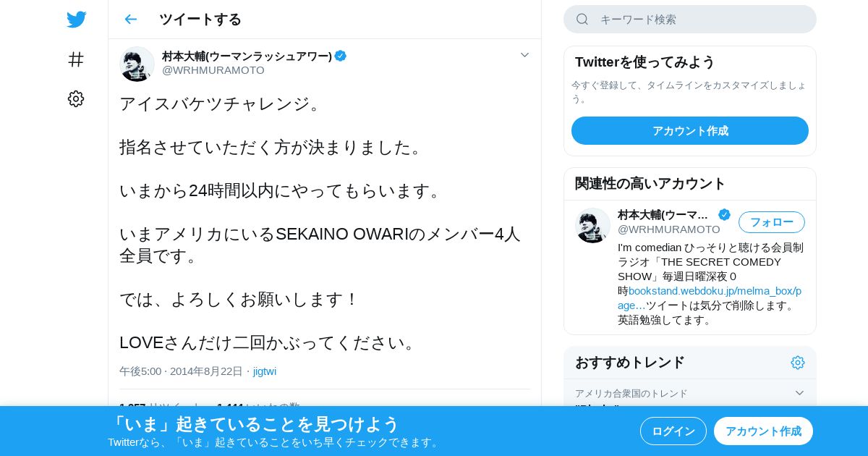Viewport: 868px width, 456px height.
Task: Follow 村本大輔 with the フォロー button
Action: tap(772, 222)
